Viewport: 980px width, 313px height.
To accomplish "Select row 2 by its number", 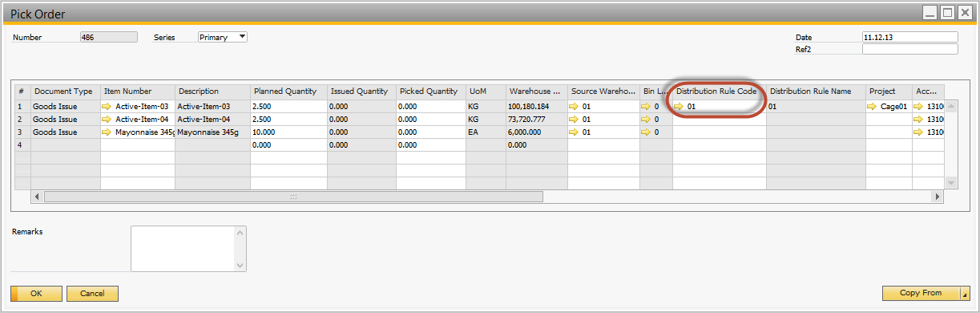I will [22, 119].
